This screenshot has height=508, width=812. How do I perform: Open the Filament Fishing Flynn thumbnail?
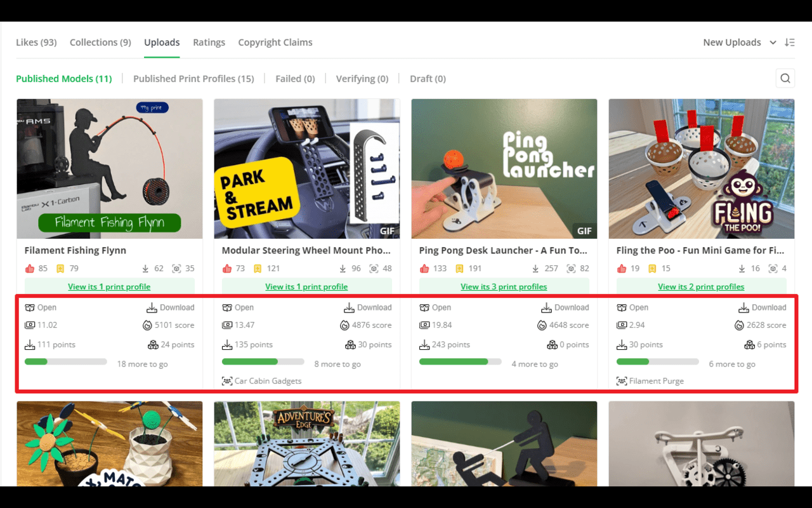click(x=110, y=169)
